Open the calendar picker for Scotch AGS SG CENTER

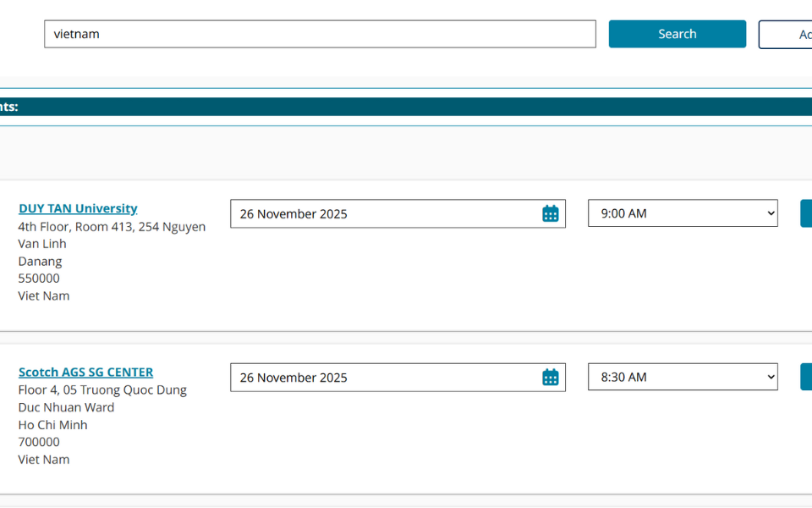pyautogui.click(x=551, y=378)
